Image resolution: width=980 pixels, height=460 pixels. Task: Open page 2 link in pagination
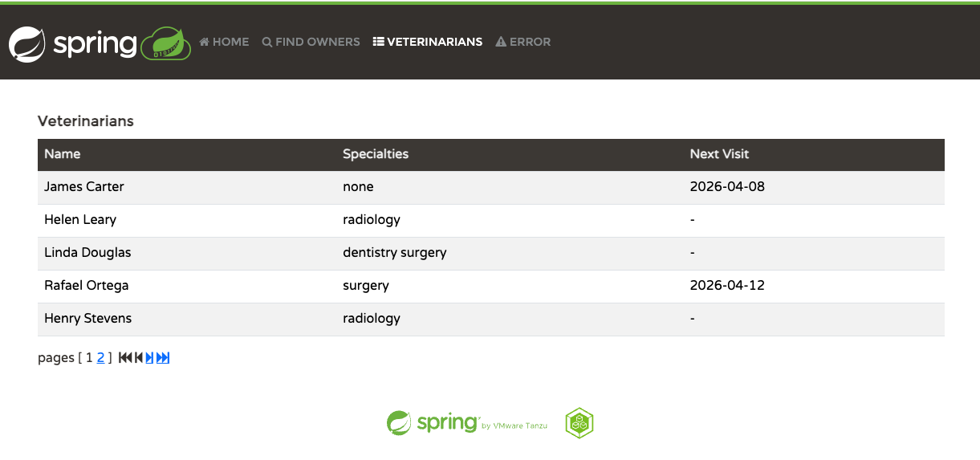(x=101, y=358)
